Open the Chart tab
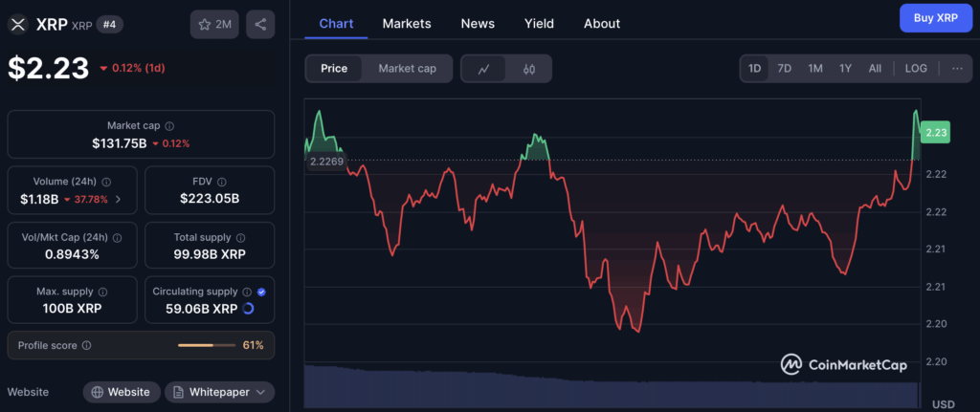This screenshot has width=980, height=412. click(x=336, y=24)
